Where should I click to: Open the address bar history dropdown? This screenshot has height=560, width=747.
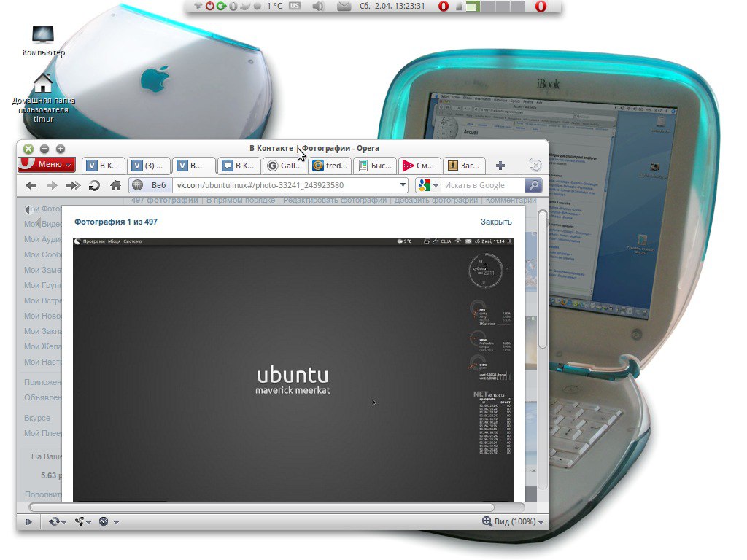[403, 185]
